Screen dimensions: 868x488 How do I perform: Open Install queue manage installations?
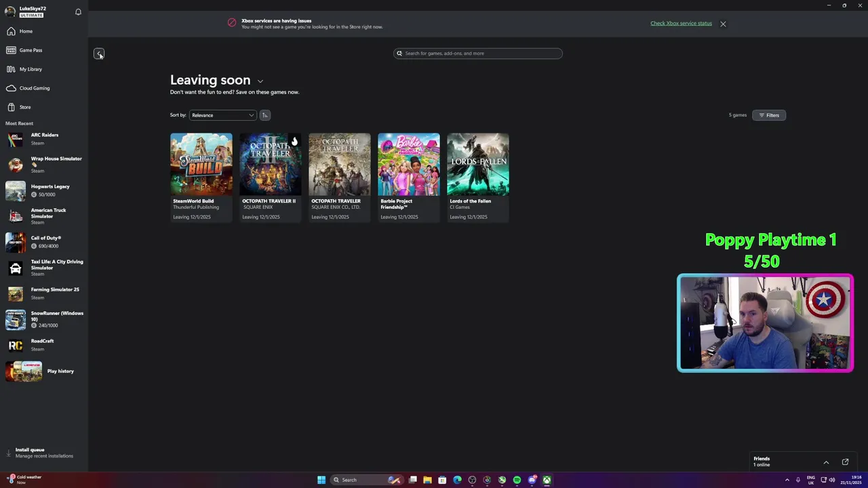(44, 453)
